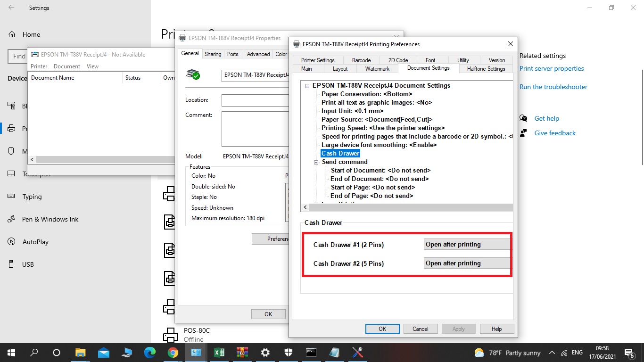644x362 pixels.
Task: Collapse the Send command tree node
Action: point(316,162)
